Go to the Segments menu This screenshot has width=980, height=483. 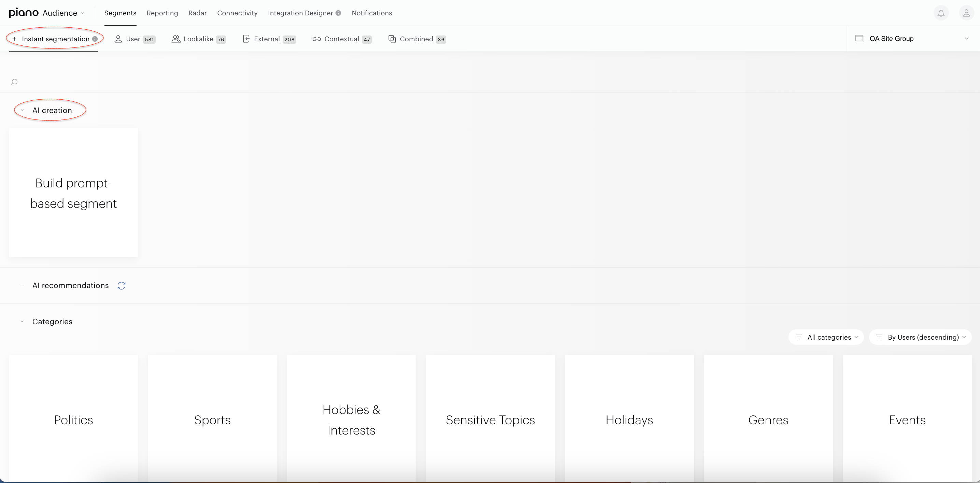click(120, 13)
